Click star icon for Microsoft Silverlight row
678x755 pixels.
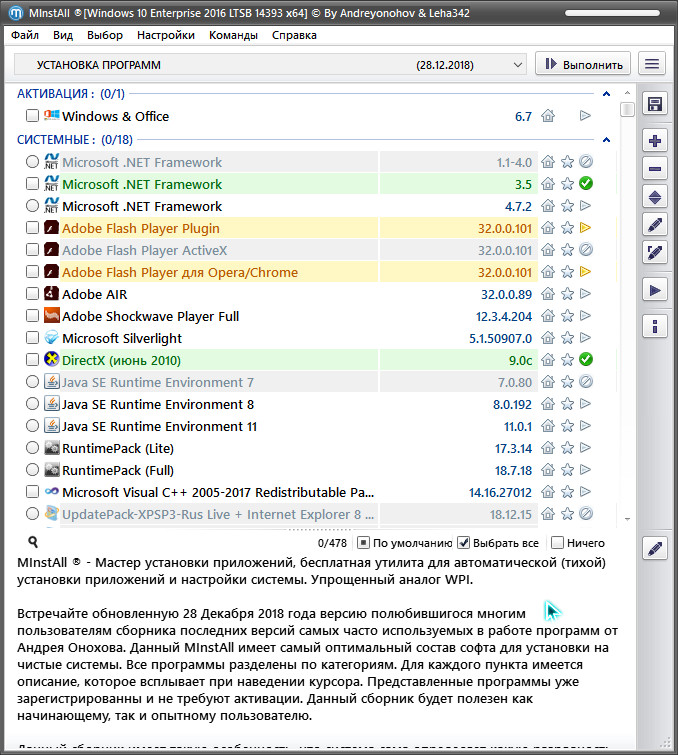coord(567,339)
